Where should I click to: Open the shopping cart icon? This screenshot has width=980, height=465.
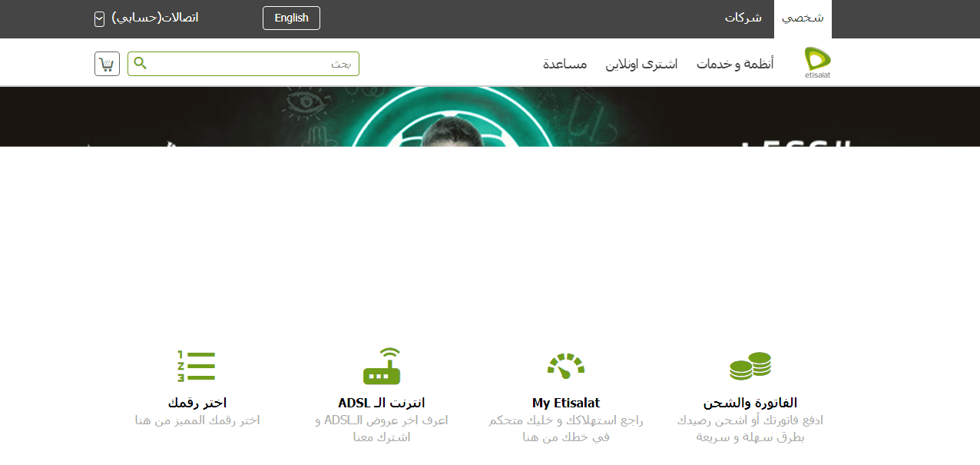tap(107, 64)
